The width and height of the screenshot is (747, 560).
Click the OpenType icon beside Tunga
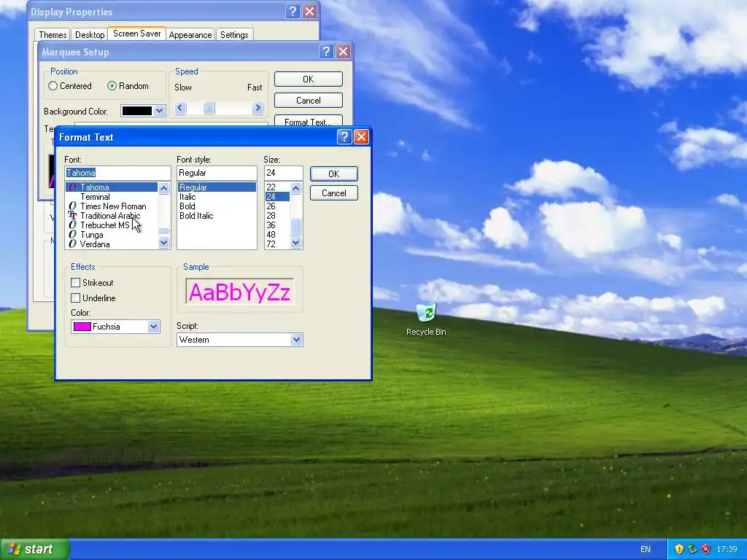[72, 235]
